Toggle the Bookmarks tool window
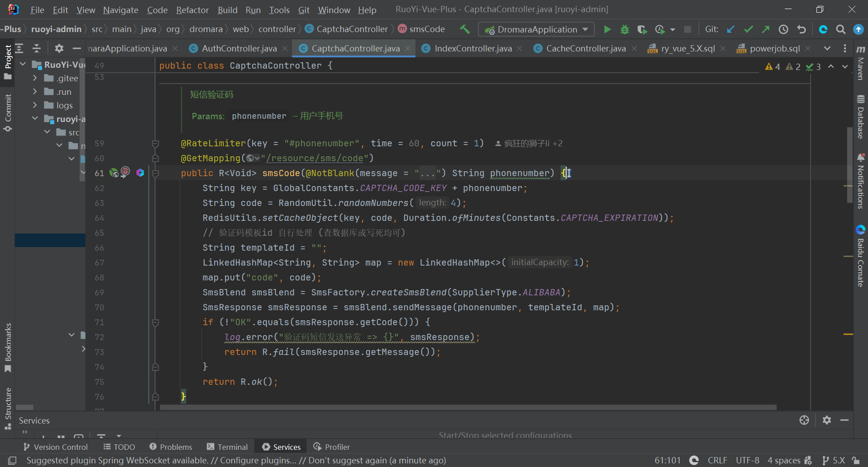This screenshot has height=467, width=868. (8, 348)
